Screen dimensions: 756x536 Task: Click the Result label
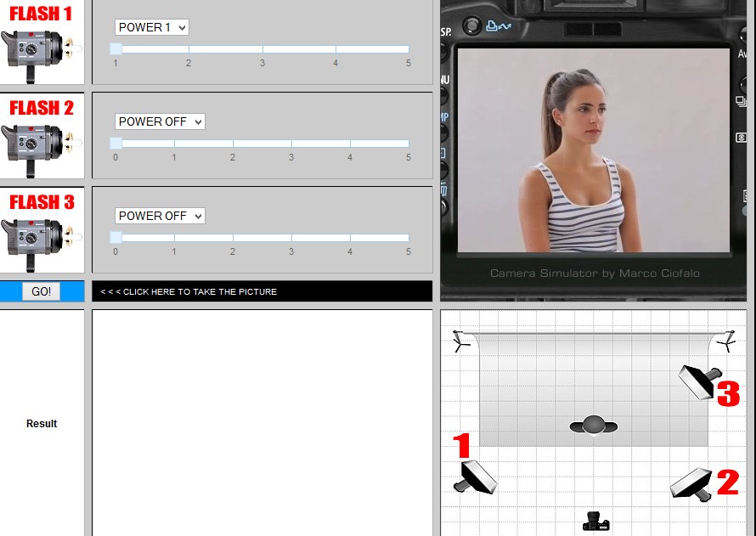click(x=42, y=424)
